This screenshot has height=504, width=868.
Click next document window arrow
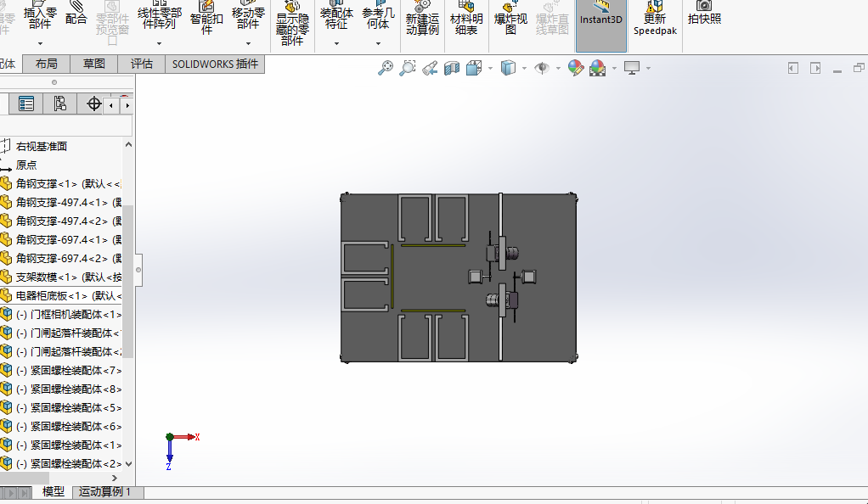(x=814, y=68)
